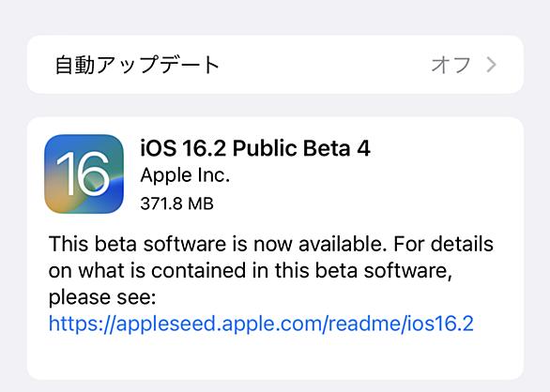
Task: Click the iOS 16 app icon
Action: pos(84,173)
